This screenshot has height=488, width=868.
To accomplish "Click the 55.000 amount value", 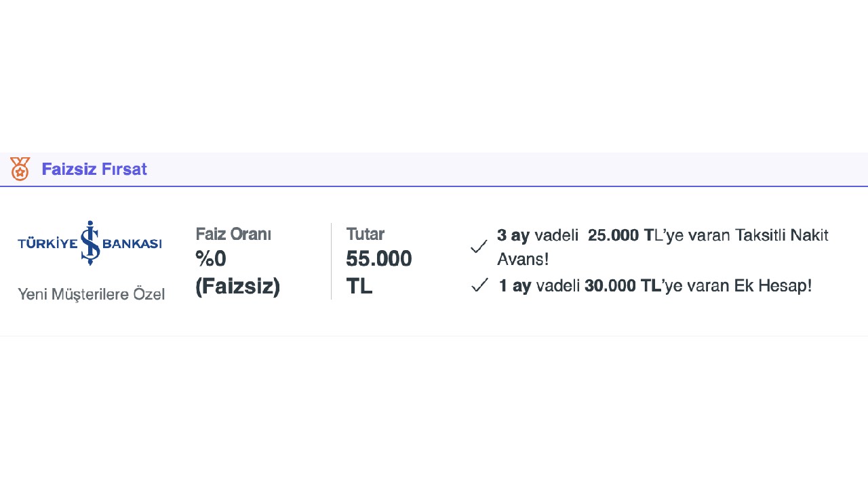I will coord(378,259).
